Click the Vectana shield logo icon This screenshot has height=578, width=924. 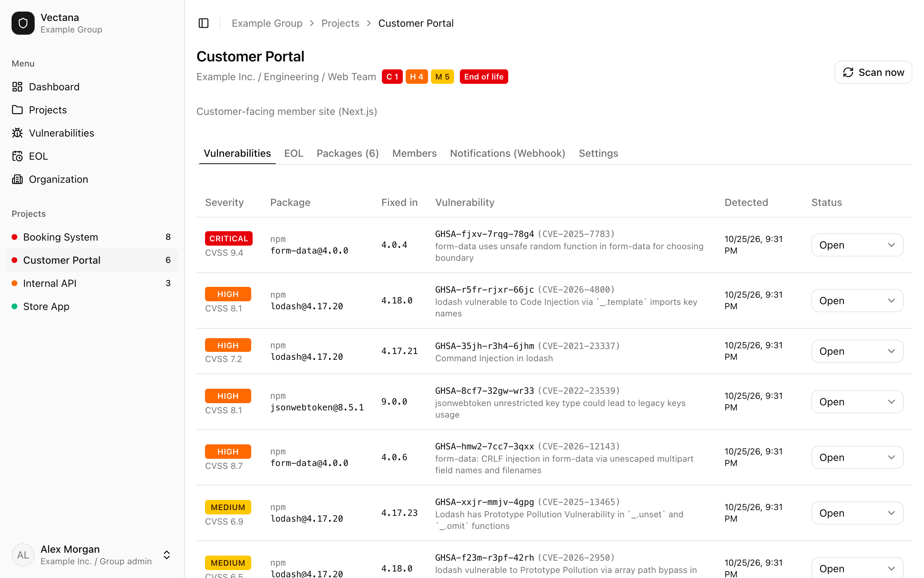click(23, 23)
